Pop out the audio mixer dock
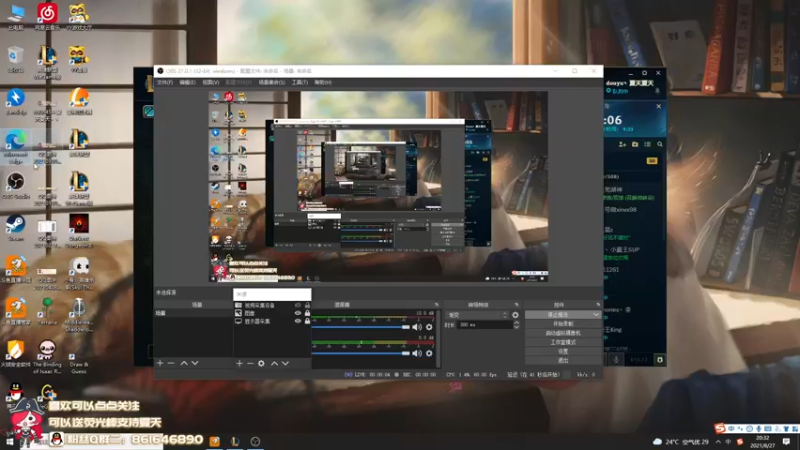 point(436,305)
